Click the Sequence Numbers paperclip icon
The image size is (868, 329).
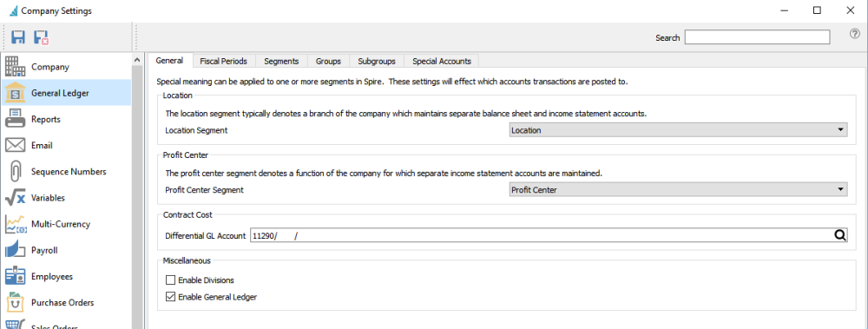[15, 171]
